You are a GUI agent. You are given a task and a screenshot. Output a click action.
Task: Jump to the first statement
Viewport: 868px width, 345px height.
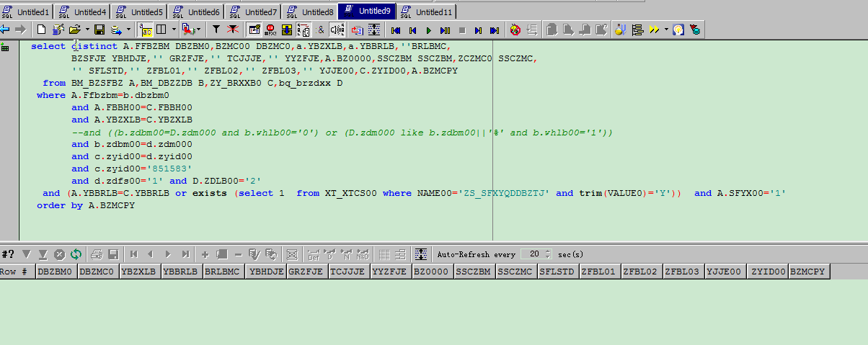[395, 30]
